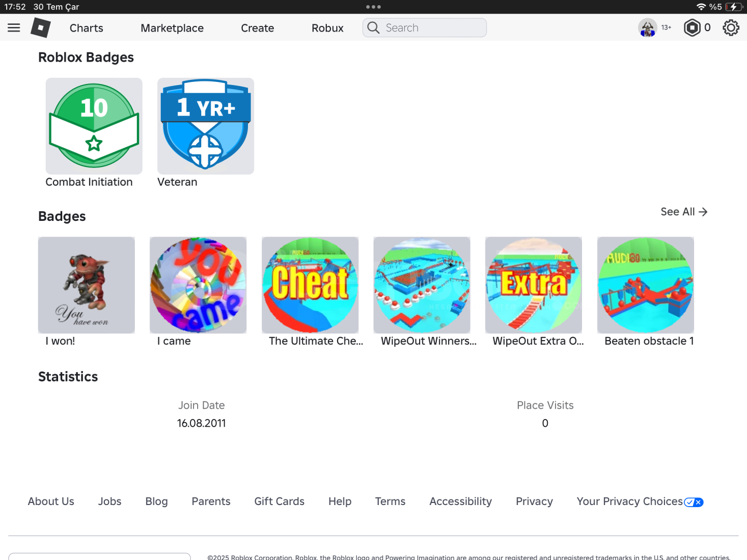The width and height of the screenshot is (747, 560).
Task: Click the Combat Initiation label
Action: point(89,182)
